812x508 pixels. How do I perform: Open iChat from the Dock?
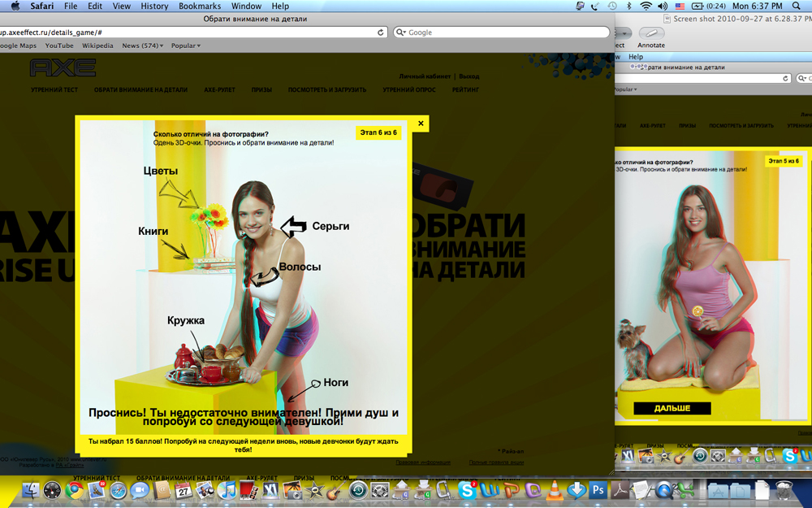[x=140, y=490]
